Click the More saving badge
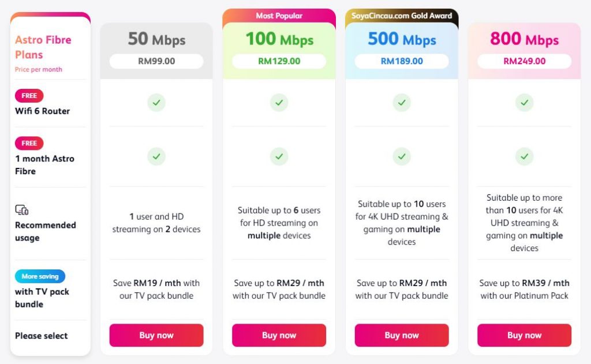Image resolution: width=591 pixels, height=364 pixels. [40, 276]
